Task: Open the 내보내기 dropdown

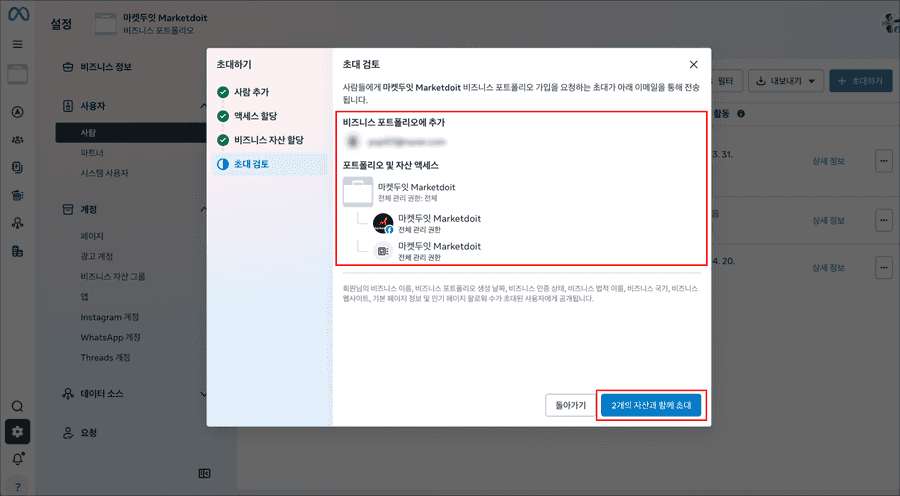Action: (x=786, y=81)
